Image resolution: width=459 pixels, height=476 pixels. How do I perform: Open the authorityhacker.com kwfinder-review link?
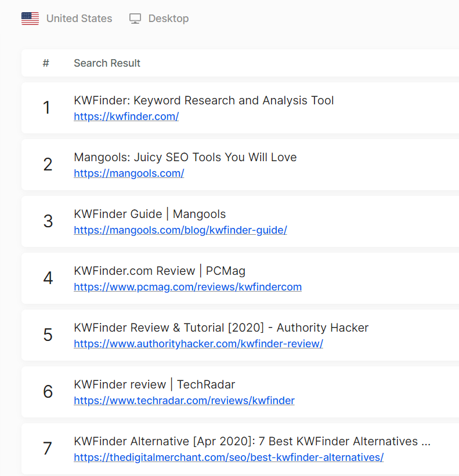pyautogui.click(x=198, y=343)
